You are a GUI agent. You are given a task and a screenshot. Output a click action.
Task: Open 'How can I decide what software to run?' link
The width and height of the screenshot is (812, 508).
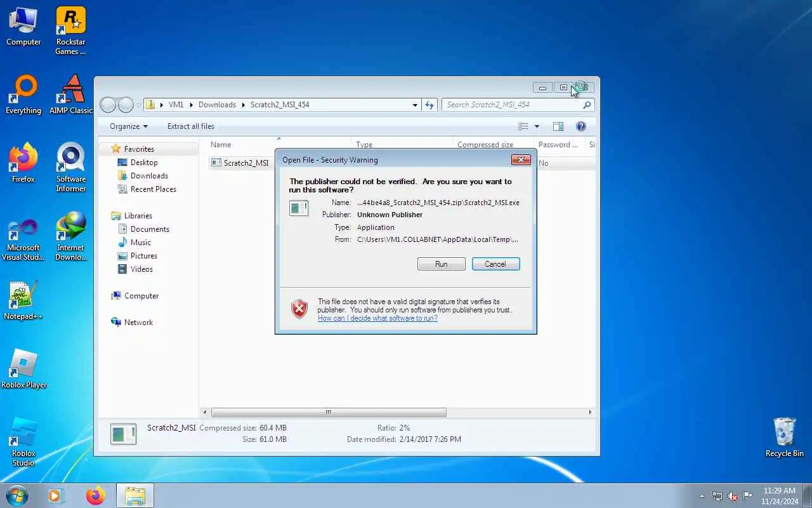(x=377, y=318)
